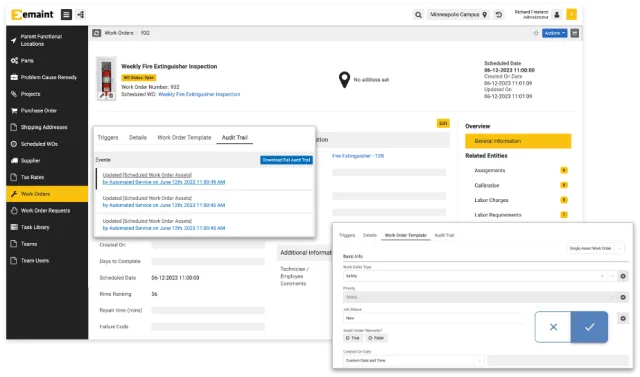Click the gray share icon beside Actions
The height and width of the screenshot is (377, 640).
pyautogui.click(x=575, y=33)
